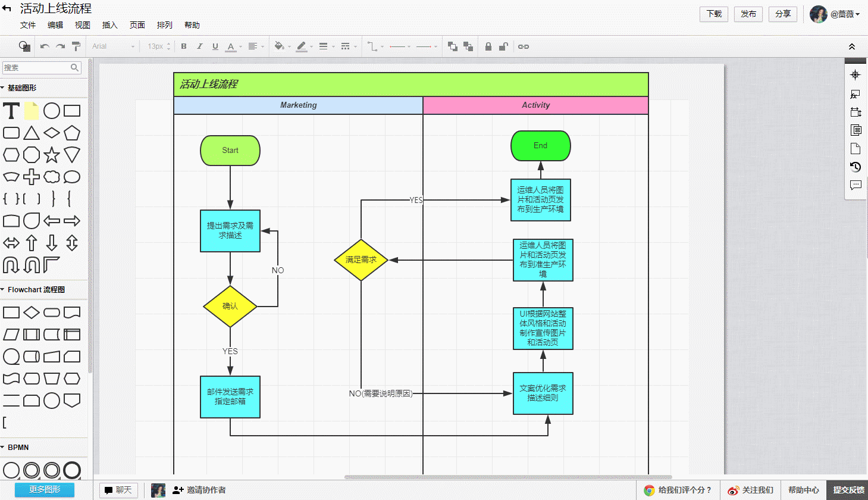
Task: Click the shape search 搜索 field
Action: click(42, 68)
